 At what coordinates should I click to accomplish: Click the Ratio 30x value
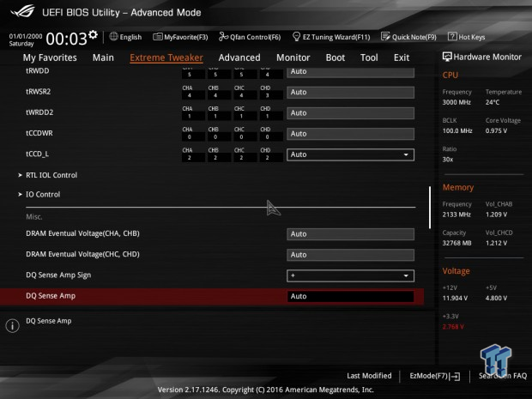(x=448, y=160)
